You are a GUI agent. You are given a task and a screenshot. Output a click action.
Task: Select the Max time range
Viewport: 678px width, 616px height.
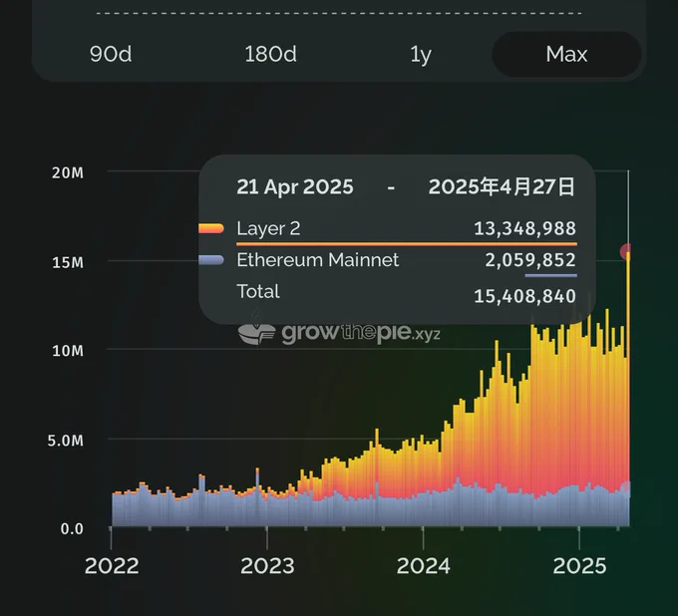pos(566,55)
